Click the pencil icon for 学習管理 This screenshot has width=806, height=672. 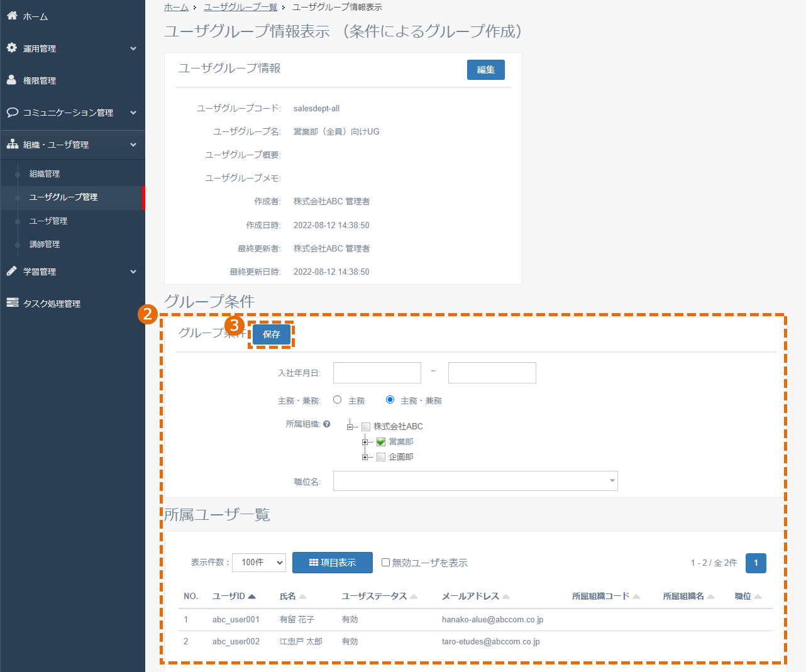[12, 271]
